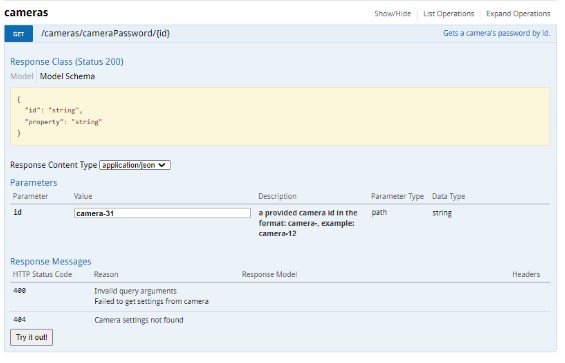The height and width of the screenshot is (363, 565).
Task: Click the 'Description' column header
Action: point(277,196)
